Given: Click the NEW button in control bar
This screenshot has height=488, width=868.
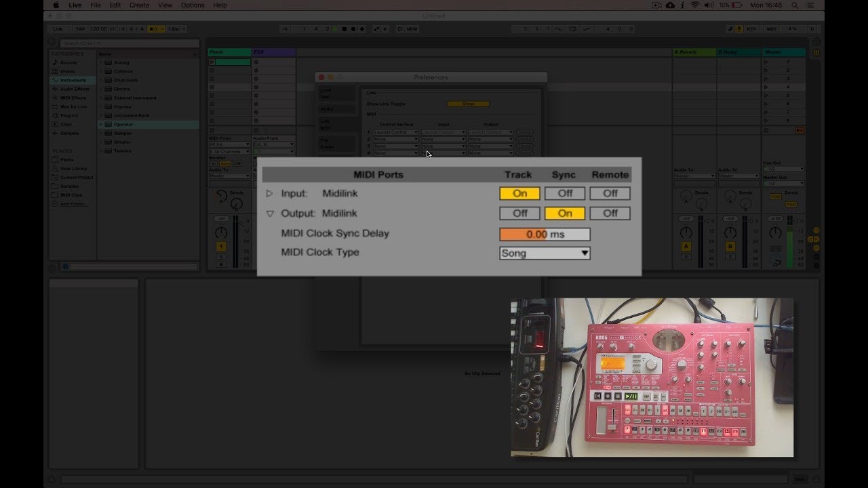Looking at the screenshot, I should [x=412, y=29].
